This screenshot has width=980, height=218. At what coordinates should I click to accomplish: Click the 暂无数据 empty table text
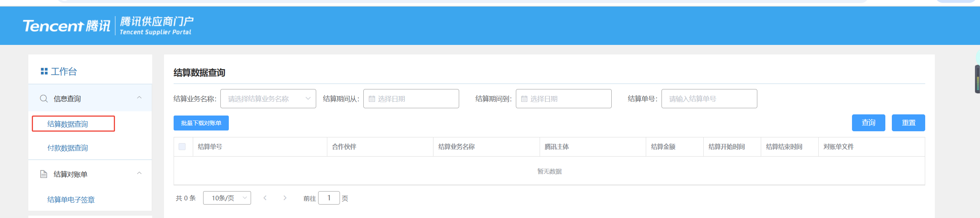coord(549,171)
